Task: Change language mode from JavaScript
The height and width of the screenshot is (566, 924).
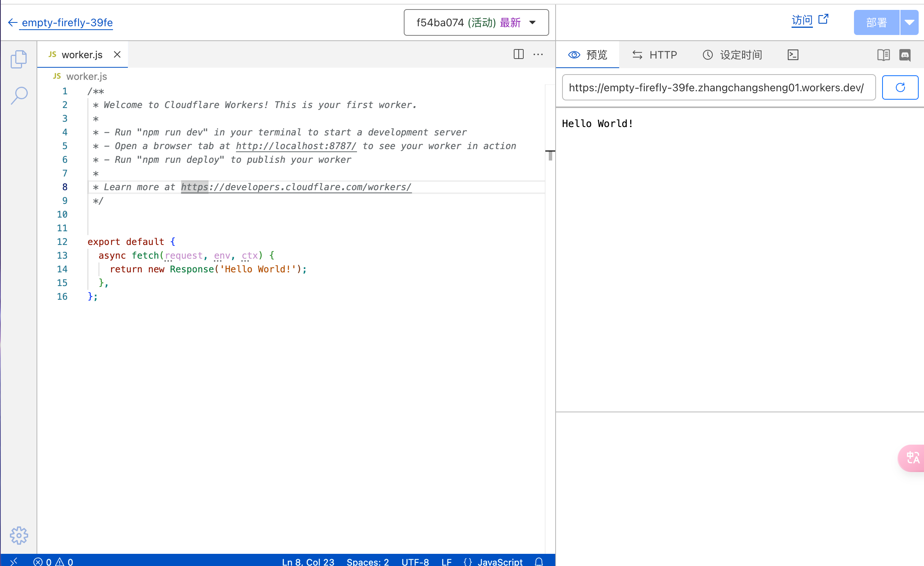Action: (500, 561)
